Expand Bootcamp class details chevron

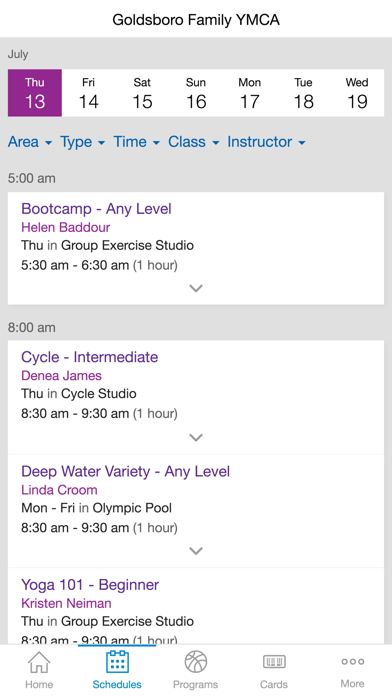click(x=196, y=289)
